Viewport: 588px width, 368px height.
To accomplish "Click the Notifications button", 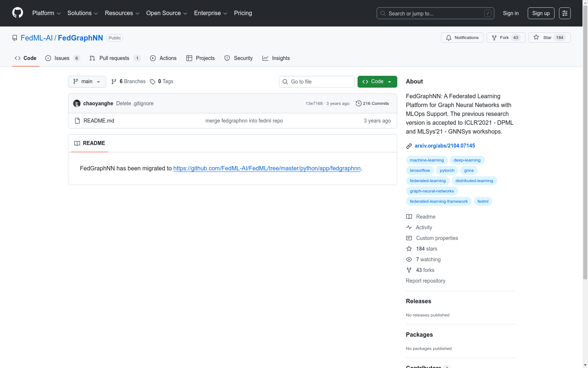I will tap(462, 38).
